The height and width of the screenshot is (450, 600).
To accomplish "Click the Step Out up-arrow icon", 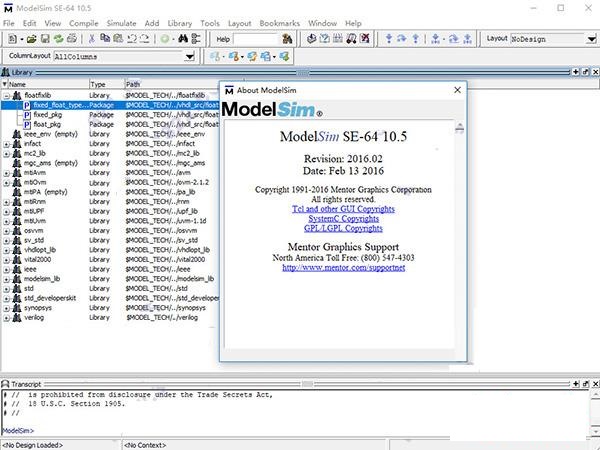I will [x=416, y=39].
